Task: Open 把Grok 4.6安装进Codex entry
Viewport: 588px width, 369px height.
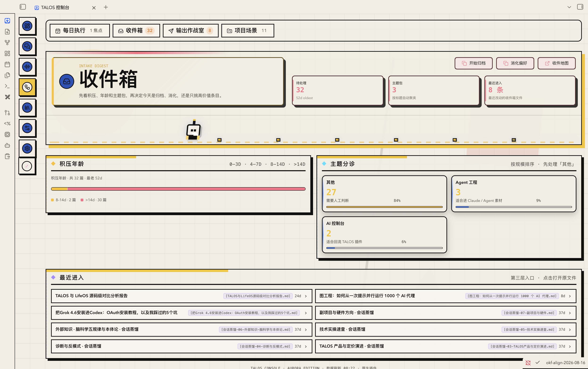Action: [x=181, y=313]
